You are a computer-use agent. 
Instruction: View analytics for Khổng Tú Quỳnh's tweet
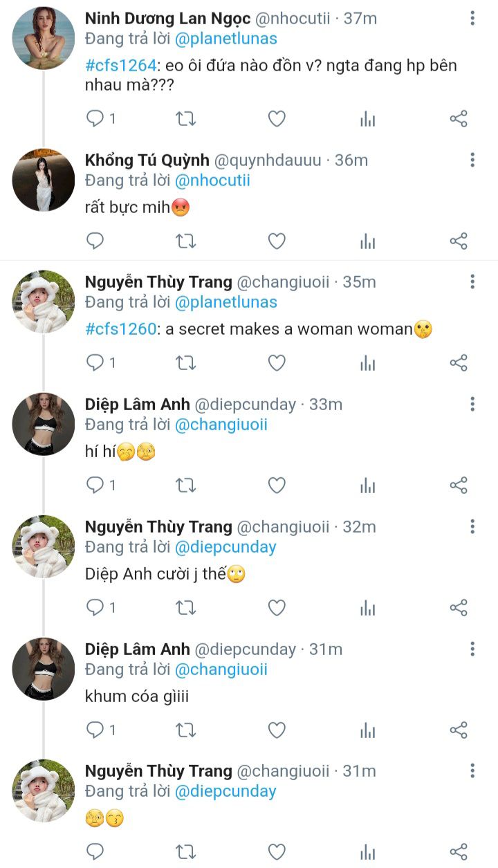tap(367, 241)
